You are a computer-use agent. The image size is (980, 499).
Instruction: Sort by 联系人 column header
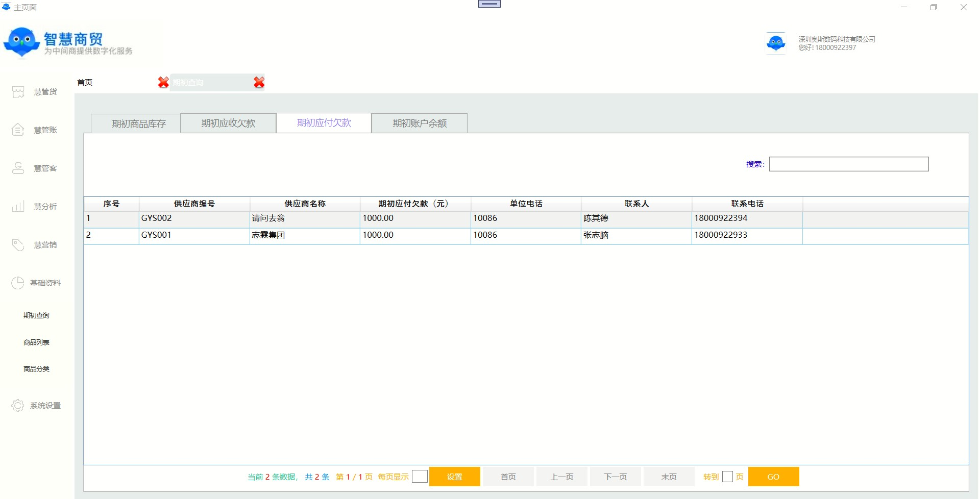[636, 204]
